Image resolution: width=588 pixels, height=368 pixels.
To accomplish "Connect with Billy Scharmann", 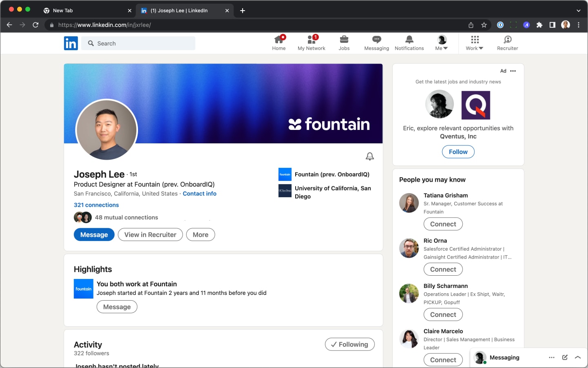I will (443, 315).
